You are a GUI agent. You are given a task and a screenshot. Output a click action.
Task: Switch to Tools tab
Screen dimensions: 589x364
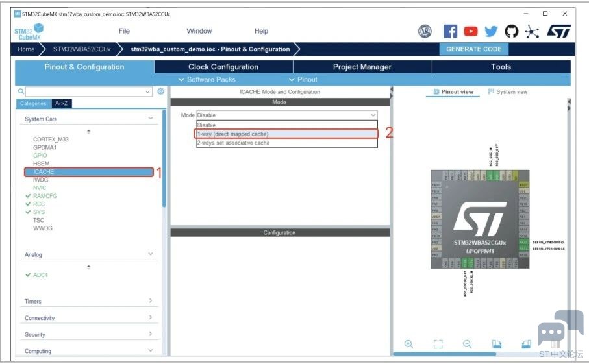point(501,67)
